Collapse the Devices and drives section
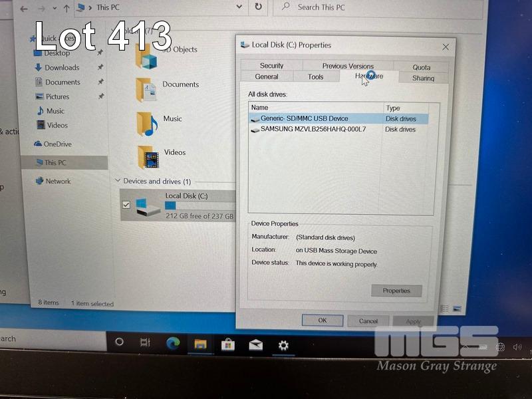532x399 pixels. 118,181
